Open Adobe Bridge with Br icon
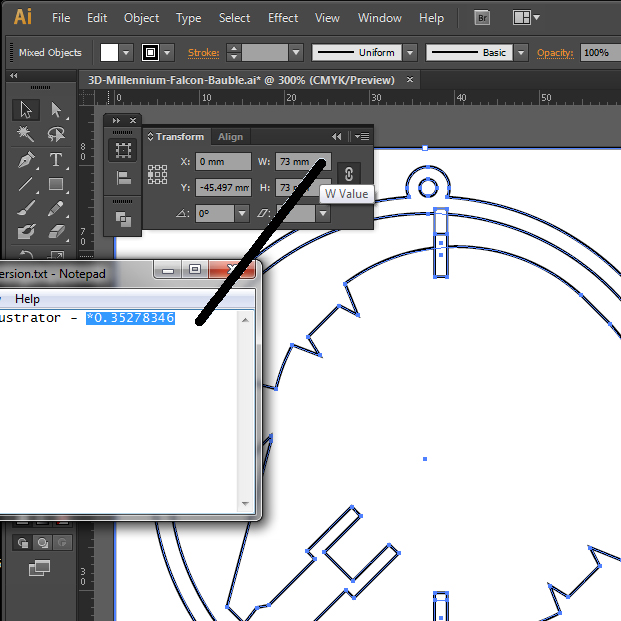The image size is (621, 621). coord(482,18)
